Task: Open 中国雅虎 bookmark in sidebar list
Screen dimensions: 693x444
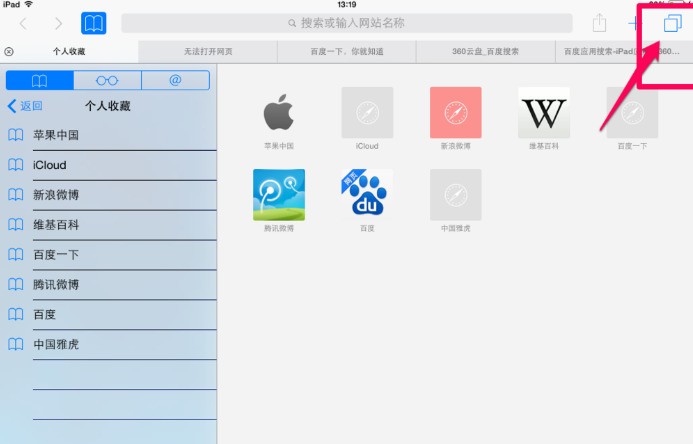Action: coord(108,344)
